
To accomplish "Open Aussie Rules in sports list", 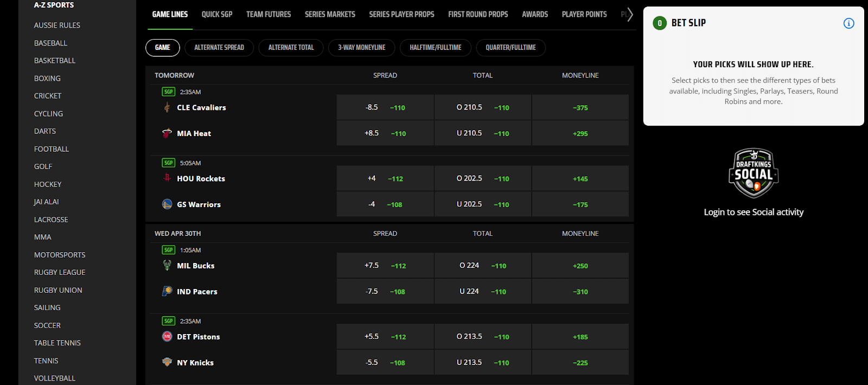I will [x=57, y=25].
